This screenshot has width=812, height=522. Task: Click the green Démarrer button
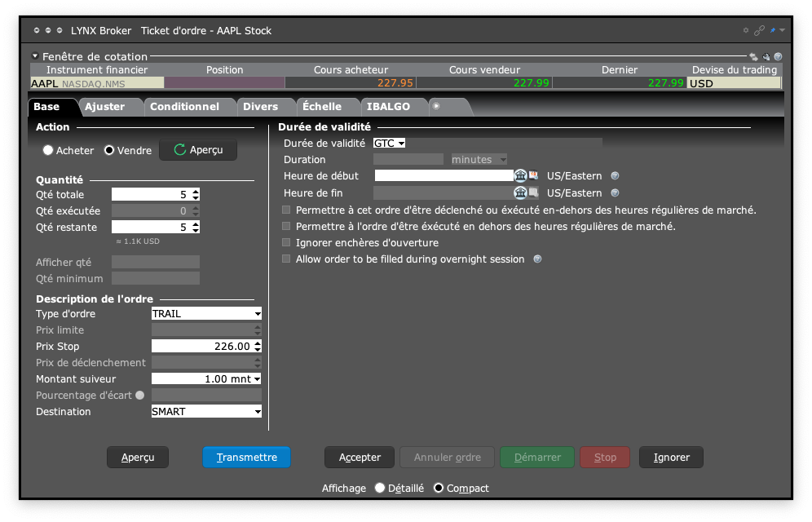pos(537,458)
